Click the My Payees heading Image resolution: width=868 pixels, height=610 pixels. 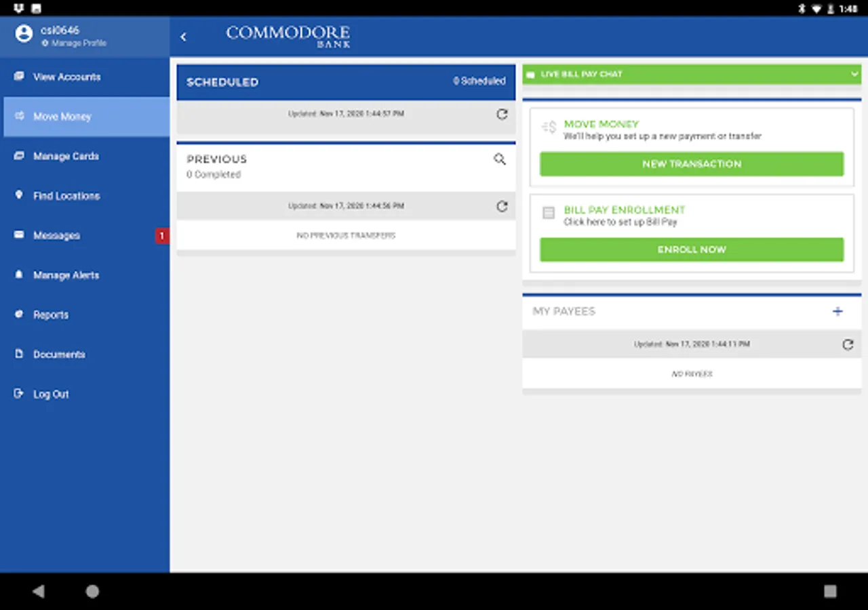tap(564, 311)
